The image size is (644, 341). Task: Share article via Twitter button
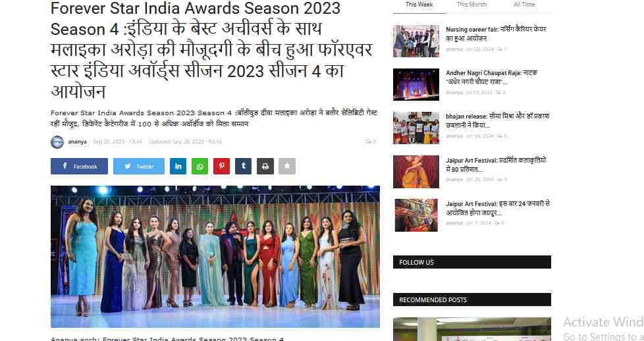click(139, 167)
